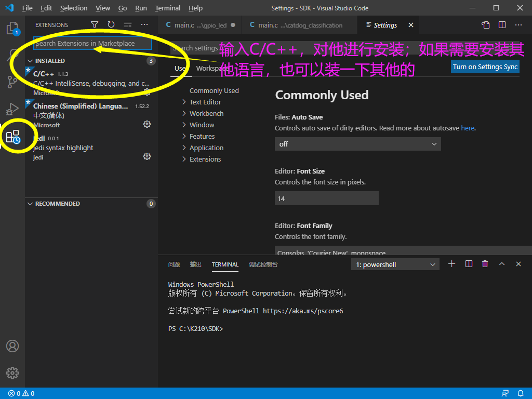Split the terminal panel
Viewport: 532px width, 399px height.
[469, 264]
